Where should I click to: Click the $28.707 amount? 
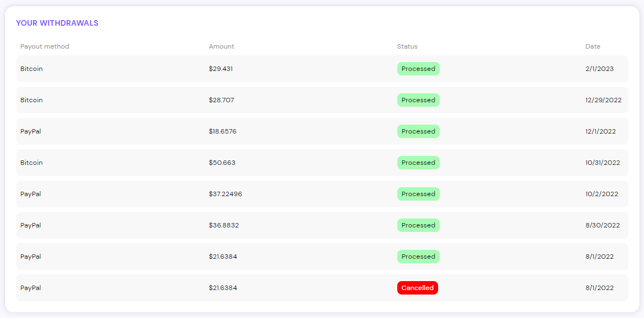click(x=222, y=100)
